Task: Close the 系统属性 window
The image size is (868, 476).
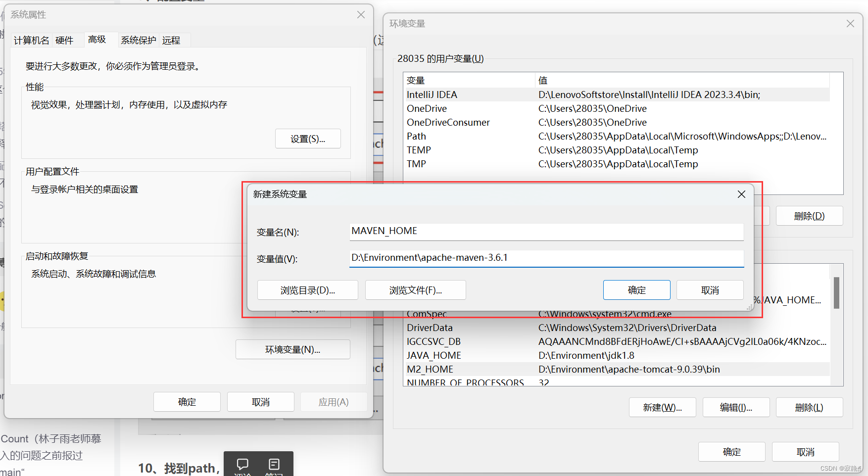Action: pos(361,15)
